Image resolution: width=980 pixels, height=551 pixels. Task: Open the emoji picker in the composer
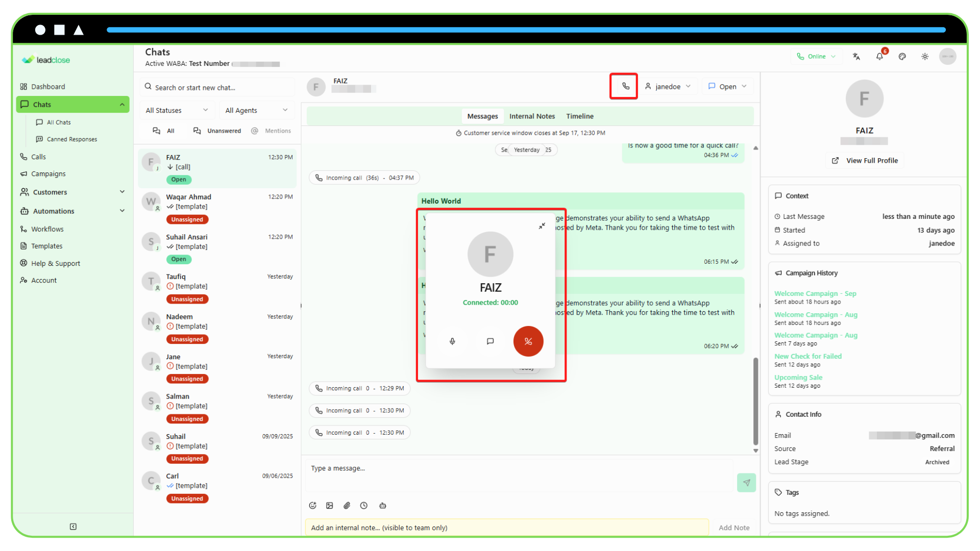tap(312, 506)
